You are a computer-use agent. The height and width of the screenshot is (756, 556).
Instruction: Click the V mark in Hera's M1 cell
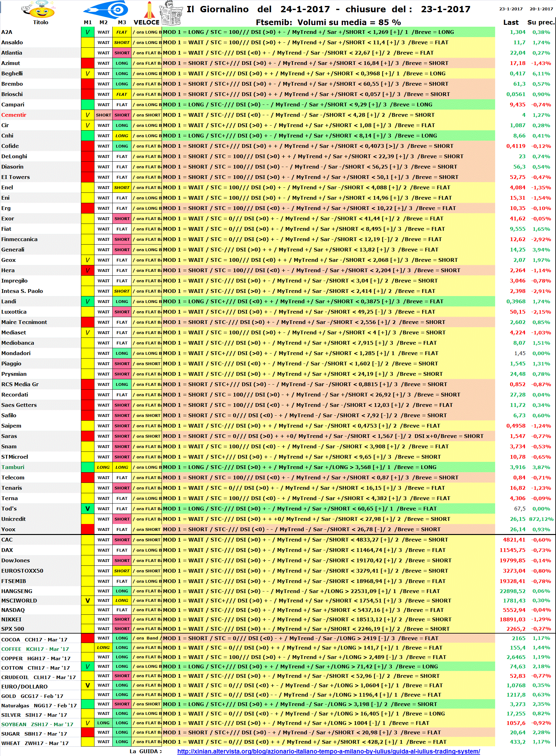click(x=88, y=270)
